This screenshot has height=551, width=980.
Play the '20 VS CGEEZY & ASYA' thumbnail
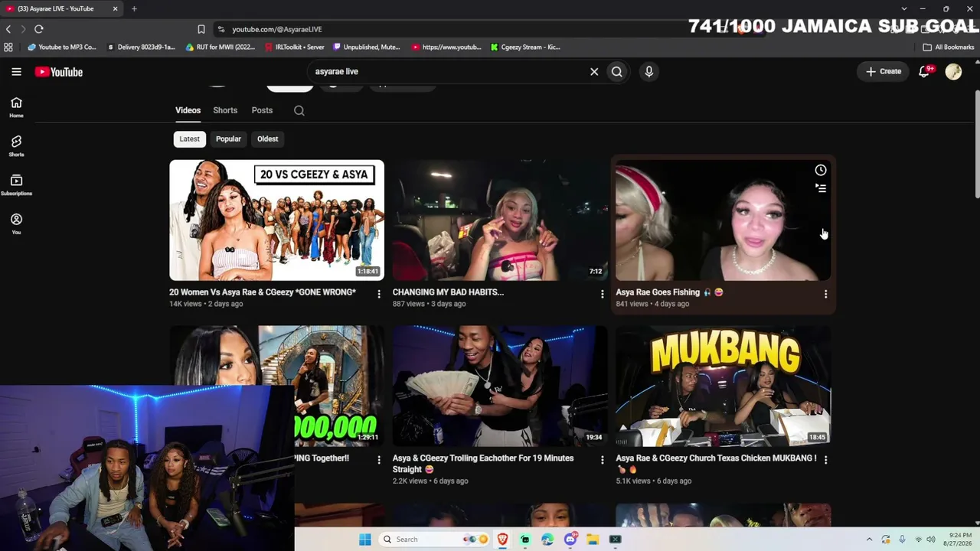(276, 220)
